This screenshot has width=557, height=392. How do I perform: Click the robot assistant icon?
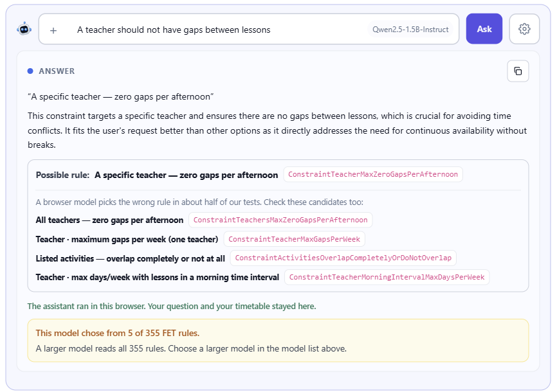tap(24, 29)
